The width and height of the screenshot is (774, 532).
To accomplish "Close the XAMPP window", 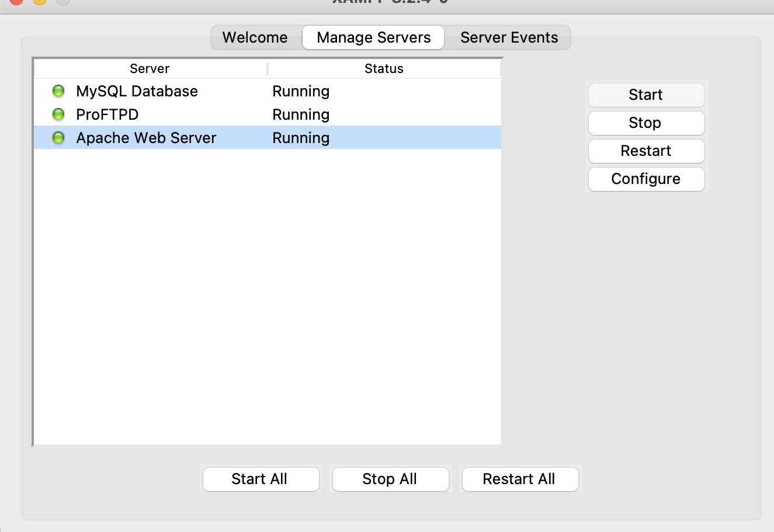I will (16, 1).
